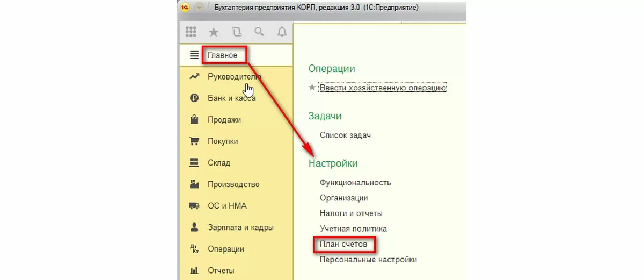Open the Склад section
The width and height of the screenshot is (644, 280).
click(x=219, y=163)
